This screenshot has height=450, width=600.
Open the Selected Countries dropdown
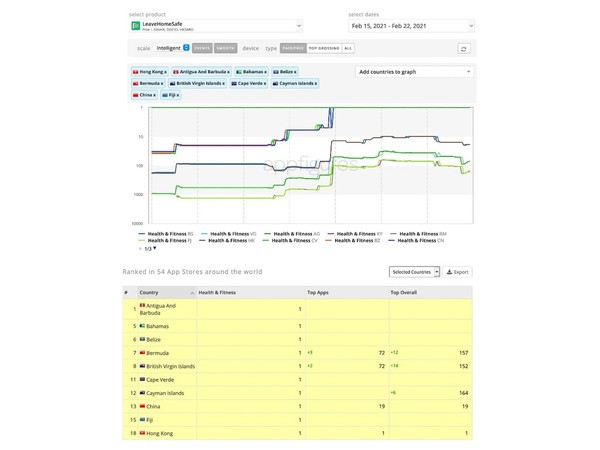tap(414, 272)
